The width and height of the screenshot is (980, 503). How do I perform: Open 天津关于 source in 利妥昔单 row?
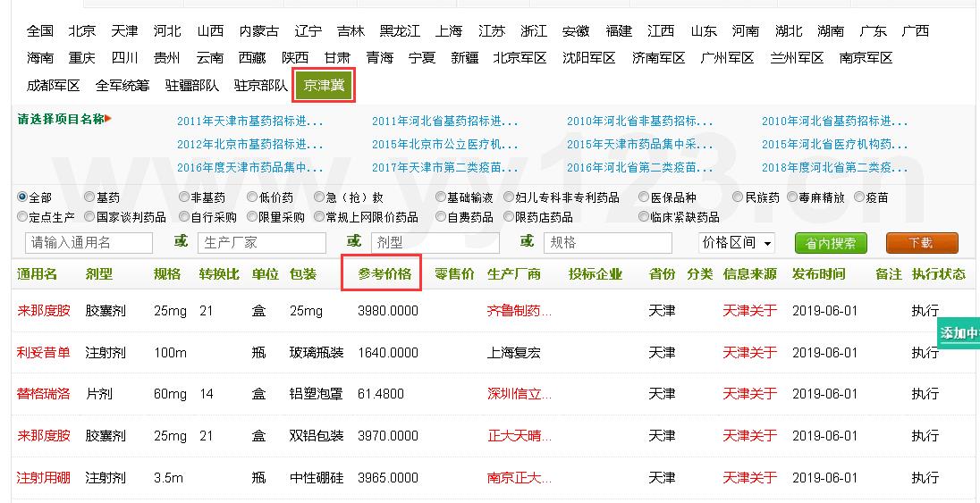(x=750, y=352)
